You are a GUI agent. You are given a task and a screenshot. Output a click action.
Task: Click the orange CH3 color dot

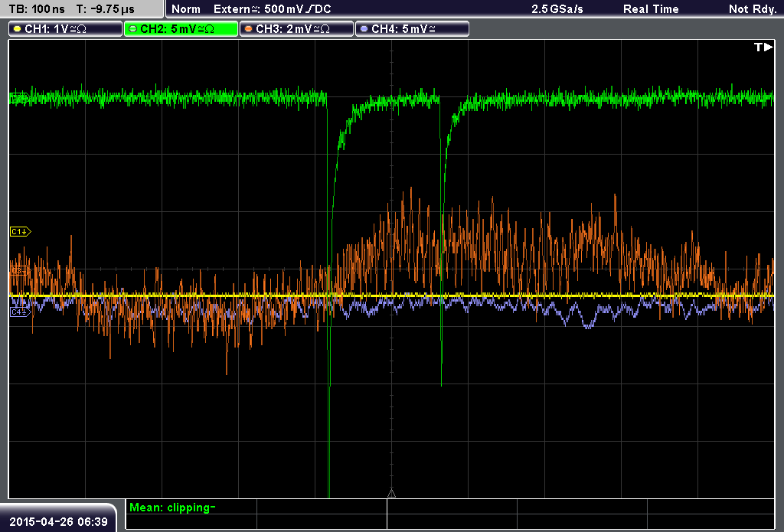(x=249, y=29)
